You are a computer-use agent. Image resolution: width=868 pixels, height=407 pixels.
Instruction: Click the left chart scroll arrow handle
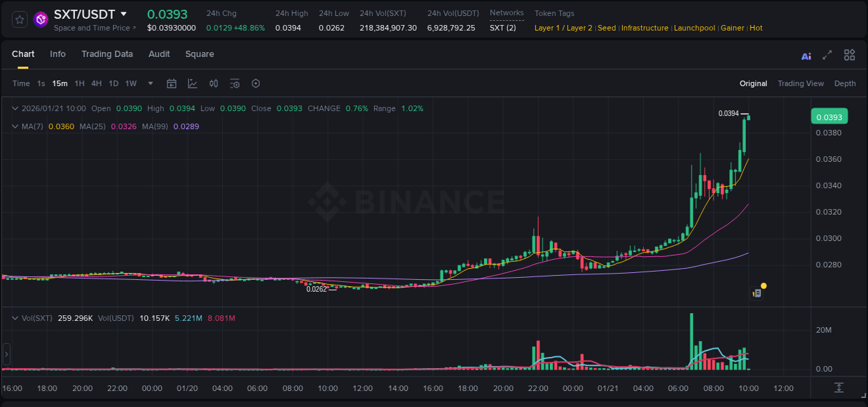point(6,356)
